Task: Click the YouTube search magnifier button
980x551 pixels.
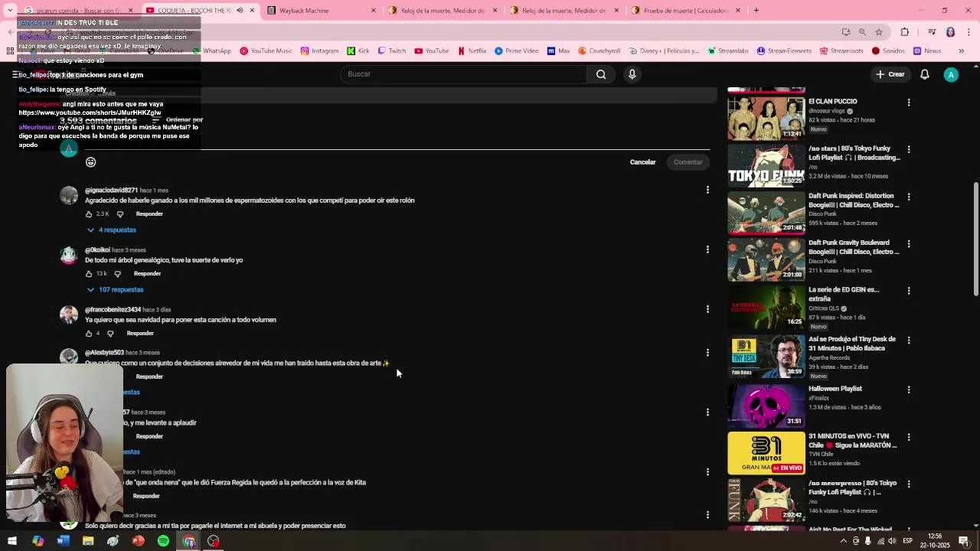Action: click(601, 74)
